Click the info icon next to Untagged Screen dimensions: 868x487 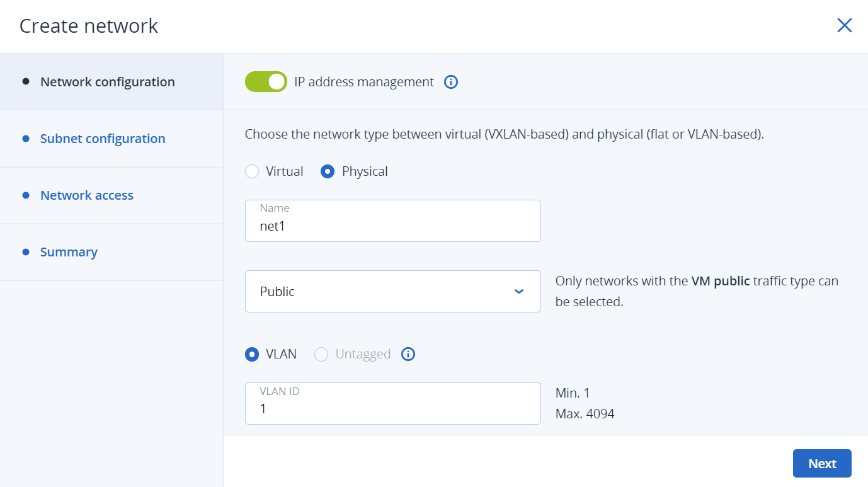[408, 354]
